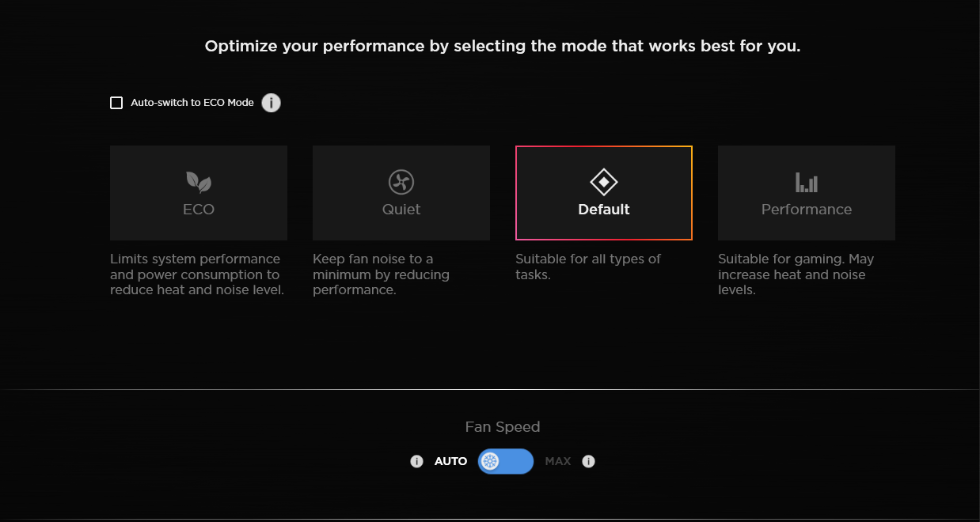The height and width of the screenshot is (522, 980).
Task: Click the info icon left of AUTO
Action: click(417, 461)
